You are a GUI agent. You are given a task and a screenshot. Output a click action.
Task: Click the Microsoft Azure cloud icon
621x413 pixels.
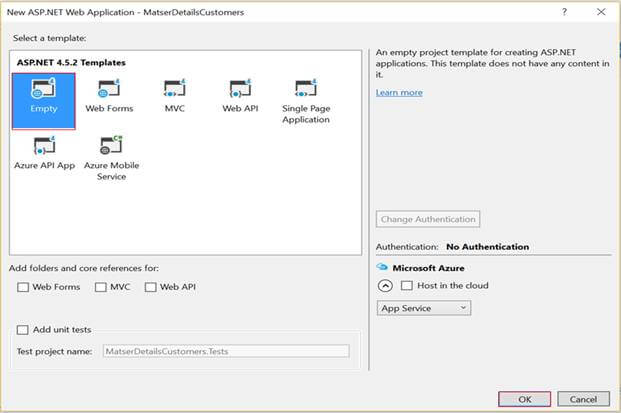[x=382, y=267]
